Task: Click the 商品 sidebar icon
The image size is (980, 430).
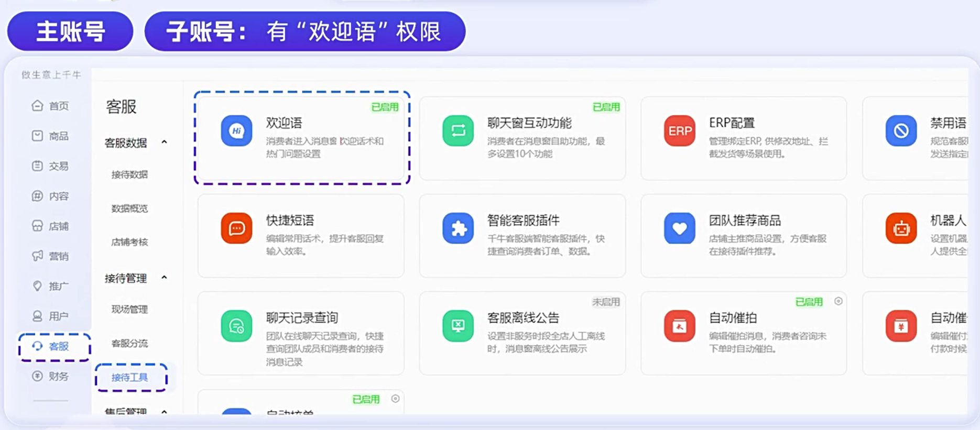Action: tap(37, 136)
